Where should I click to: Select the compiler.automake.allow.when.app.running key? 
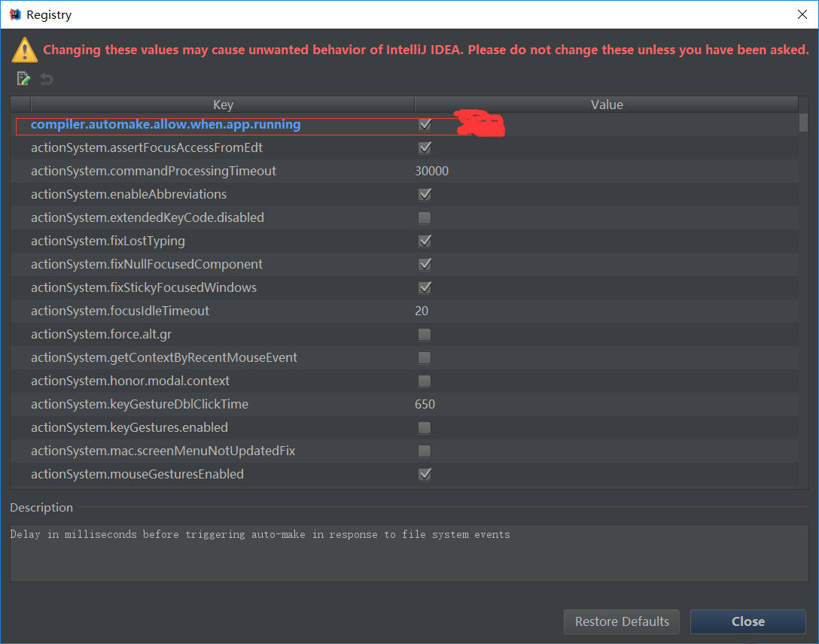click(166, 124)
